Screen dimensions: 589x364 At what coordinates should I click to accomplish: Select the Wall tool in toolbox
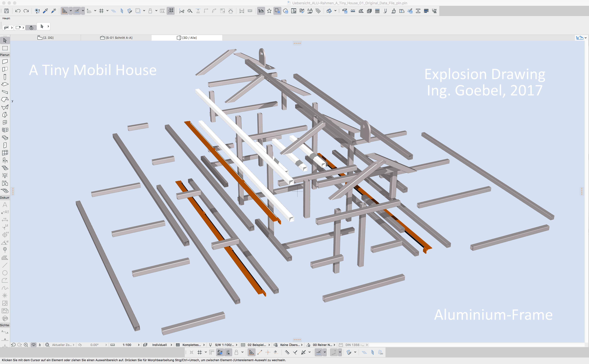pyautogui.click(x=5, y=62)
